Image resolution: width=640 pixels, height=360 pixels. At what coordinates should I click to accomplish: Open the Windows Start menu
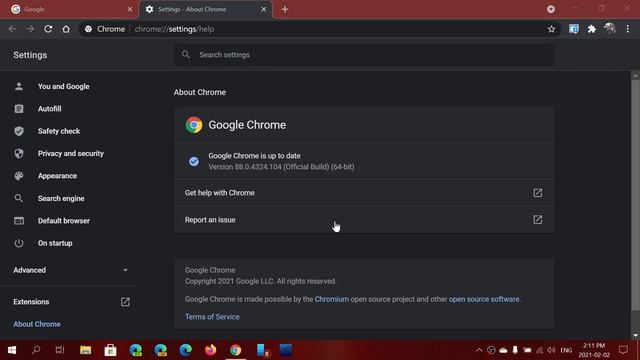tap(12, 350)
